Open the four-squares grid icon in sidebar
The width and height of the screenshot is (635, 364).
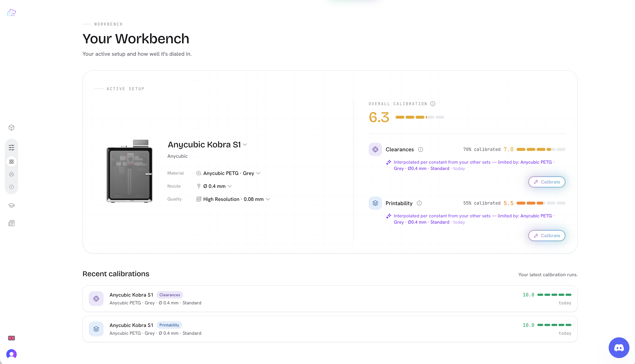tap(11, 162)
